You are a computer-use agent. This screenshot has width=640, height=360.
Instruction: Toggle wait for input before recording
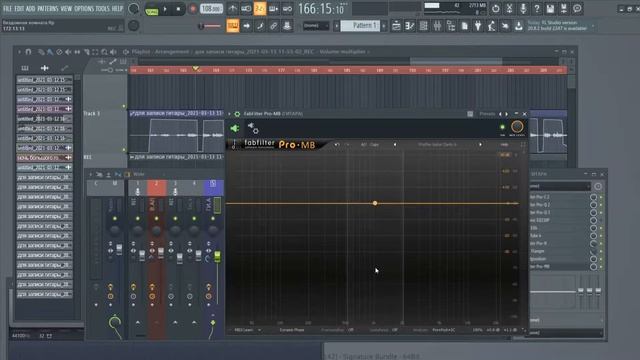coord(246,9)
